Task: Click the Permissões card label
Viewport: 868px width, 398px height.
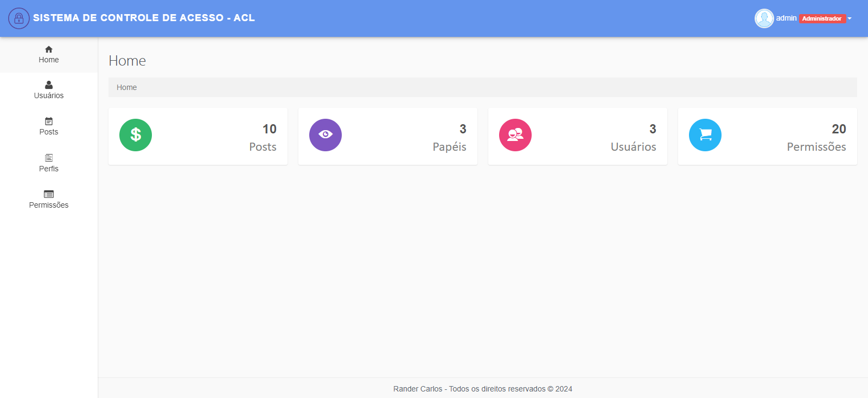Action: tap(816, 147)
